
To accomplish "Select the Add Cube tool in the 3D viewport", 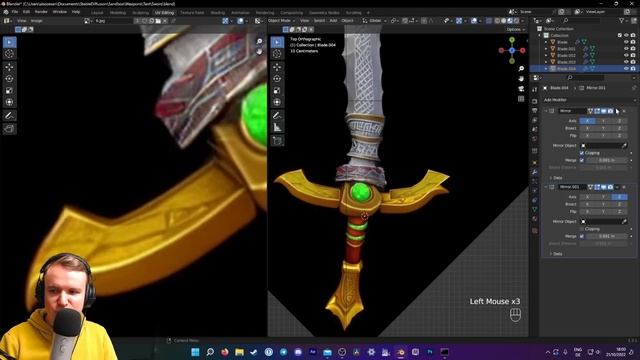I will (x=277, y=141).
